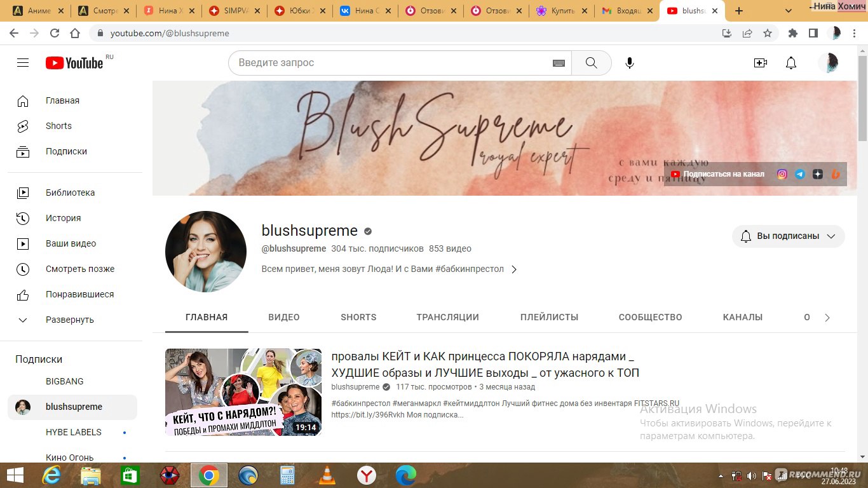The height and width of the screenshot is (488, 868).
Task: Switch to the КАНАЛЫ channel tab
Action: (x=743, y=317)
